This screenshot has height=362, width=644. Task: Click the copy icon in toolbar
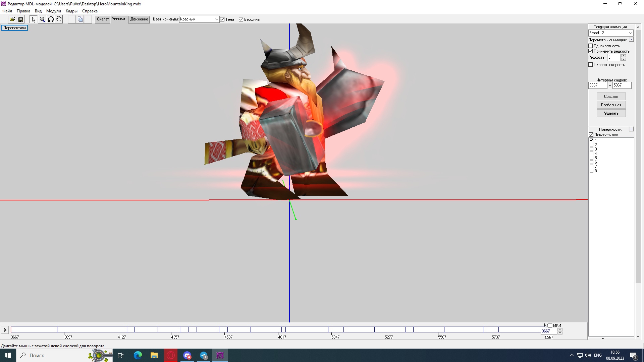pos(80,19)
